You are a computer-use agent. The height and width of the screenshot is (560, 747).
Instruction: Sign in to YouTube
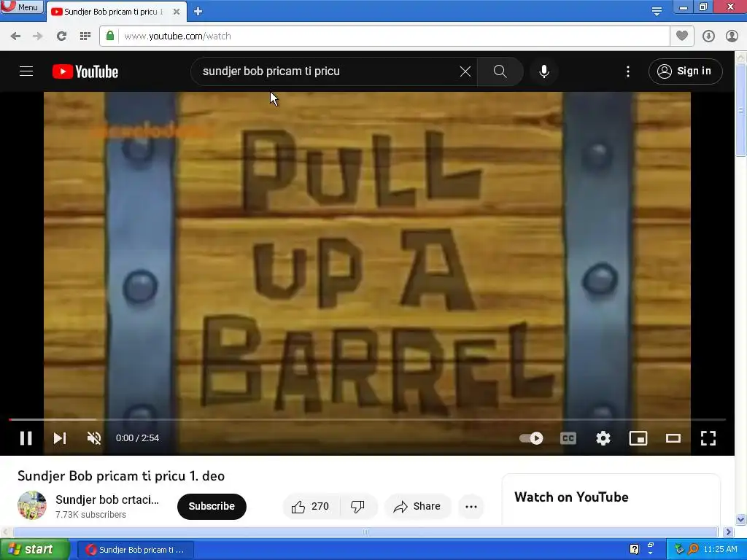point(685,71)
